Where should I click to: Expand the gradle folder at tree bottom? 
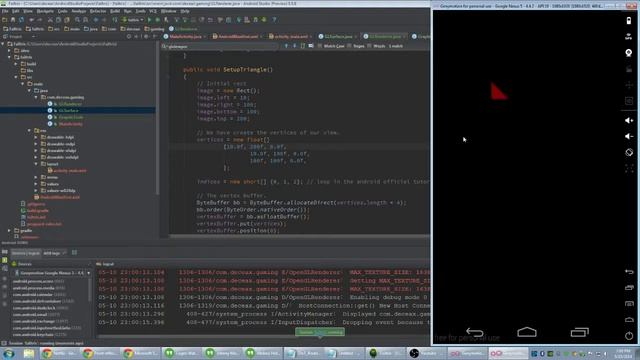pos(9,231)
